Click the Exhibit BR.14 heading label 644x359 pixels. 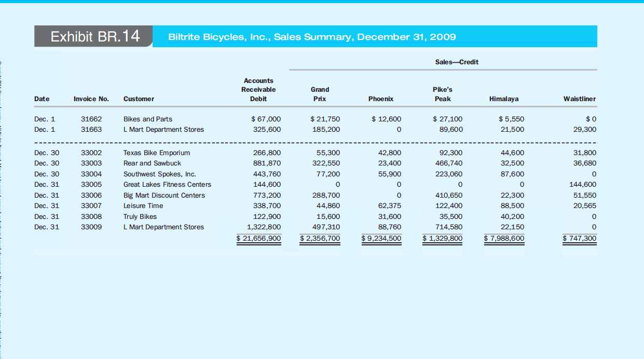tap(95, 36)
